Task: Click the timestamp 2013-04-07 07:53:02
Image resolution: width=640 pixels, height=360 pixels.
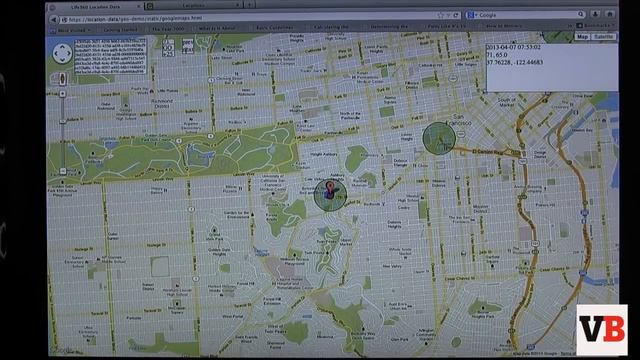Action: [513, 47]
